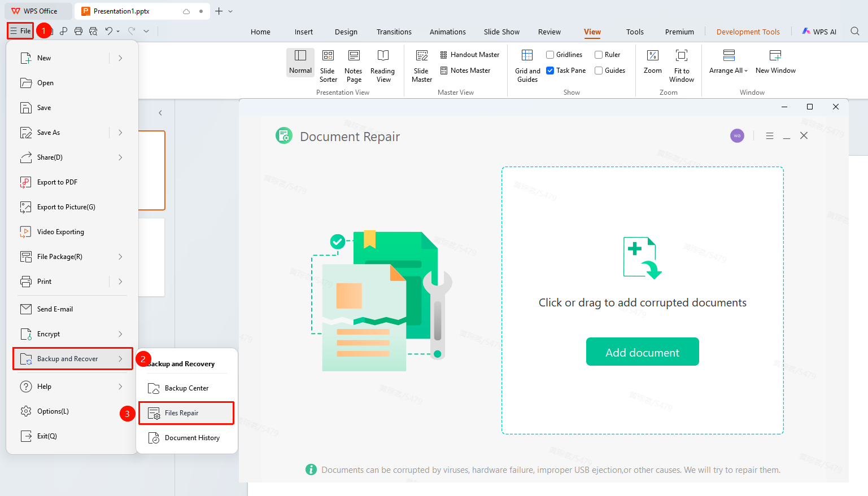Expand the Print submenu arrow

(x=120, y=282)
